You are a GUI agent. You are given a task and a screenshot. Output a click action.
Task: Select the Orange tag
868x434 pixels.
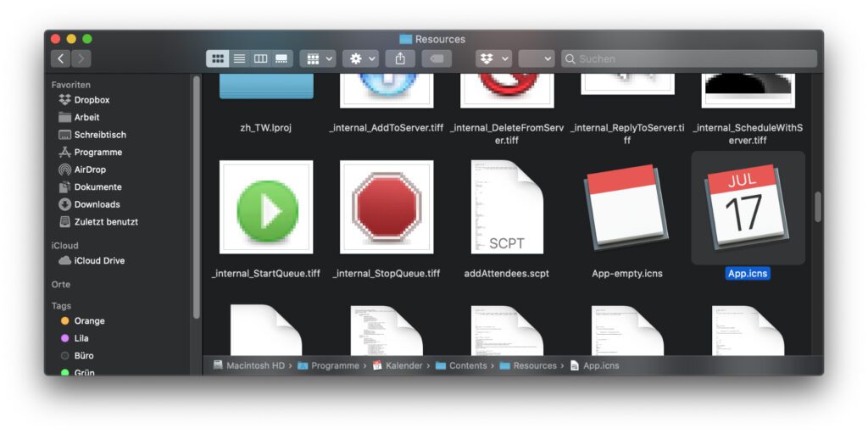click(x=82, y=321)
